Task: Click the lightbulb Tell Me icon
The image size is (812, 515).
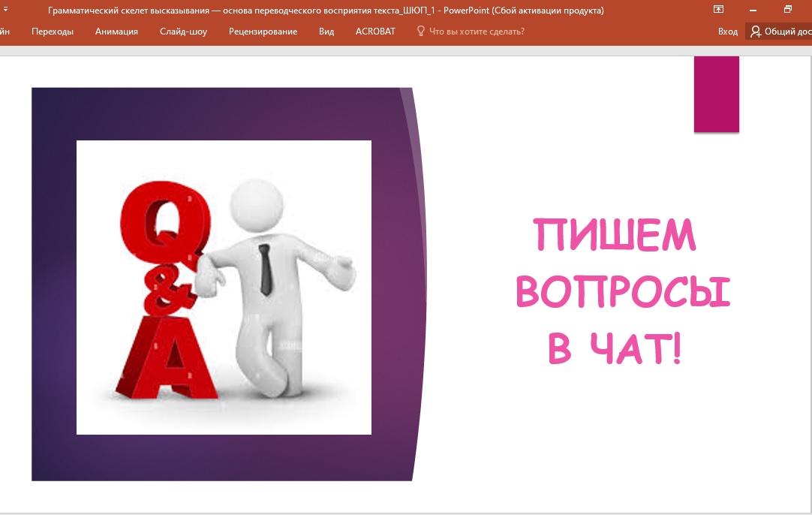Action: pyautogui.click(x=420, y=32)
